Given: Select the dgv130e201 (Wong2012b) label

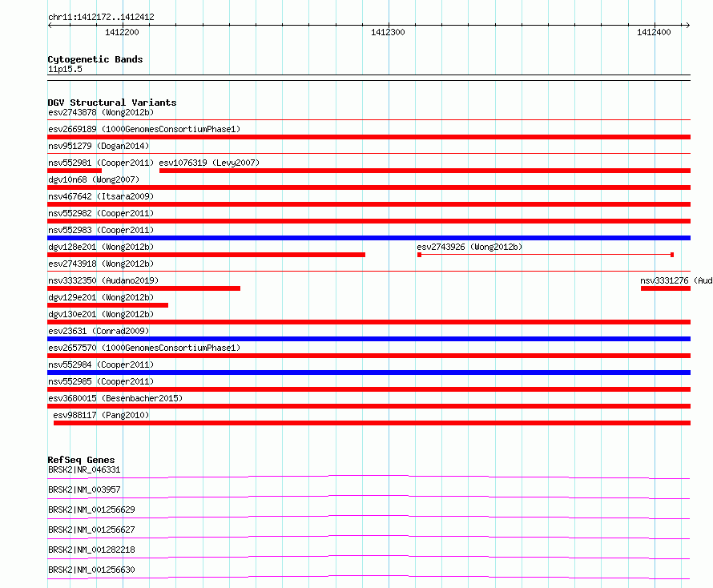Looking at the screenshot, I should [101, 314].
